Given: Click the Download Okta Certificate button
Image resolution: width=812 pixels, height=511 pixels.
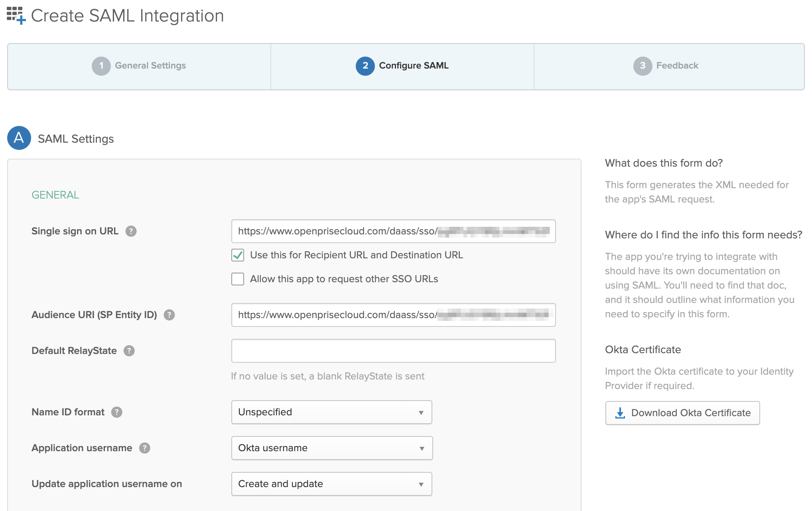Looking at the screenshot, I should [683, 413].
